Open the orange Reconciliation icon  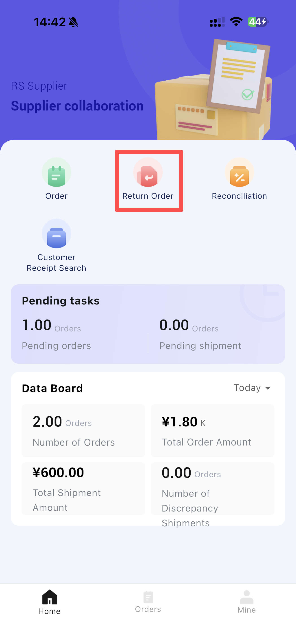[x=239, y=172]
